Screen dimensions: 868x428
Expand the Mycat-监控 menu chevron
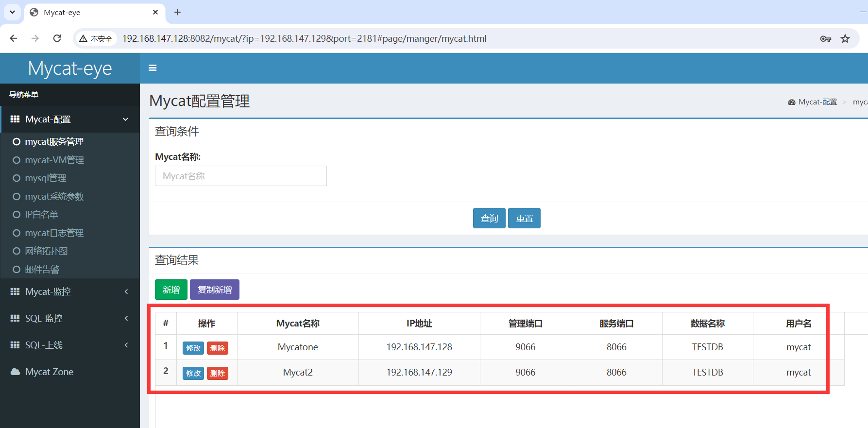pos(126,291)
